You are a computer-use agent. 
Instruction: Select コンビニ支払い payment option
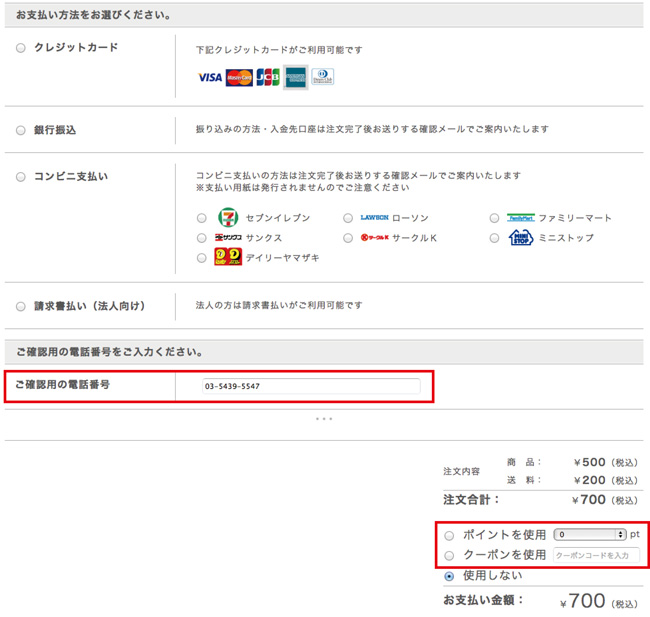pos(21,177)
